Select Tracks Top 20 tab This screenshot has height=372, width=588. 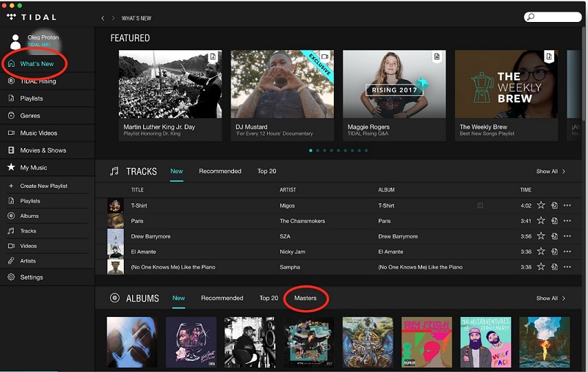pos(266,171)
